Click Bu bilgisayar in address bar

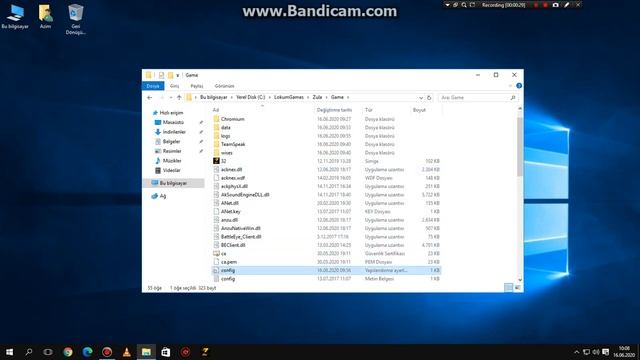click(213, 97)
